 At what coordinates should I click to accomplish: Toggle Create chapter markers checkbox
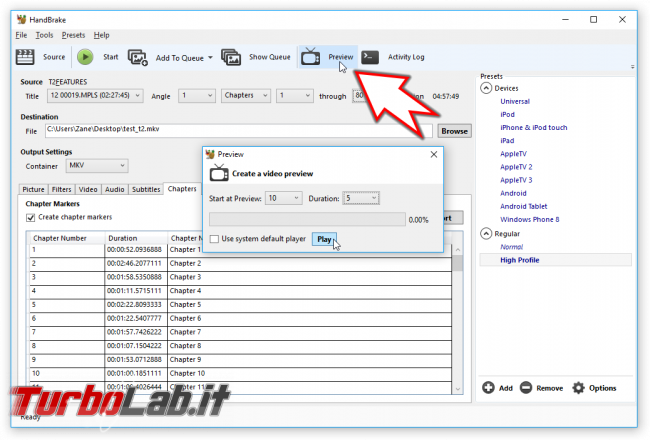point(30,217)
